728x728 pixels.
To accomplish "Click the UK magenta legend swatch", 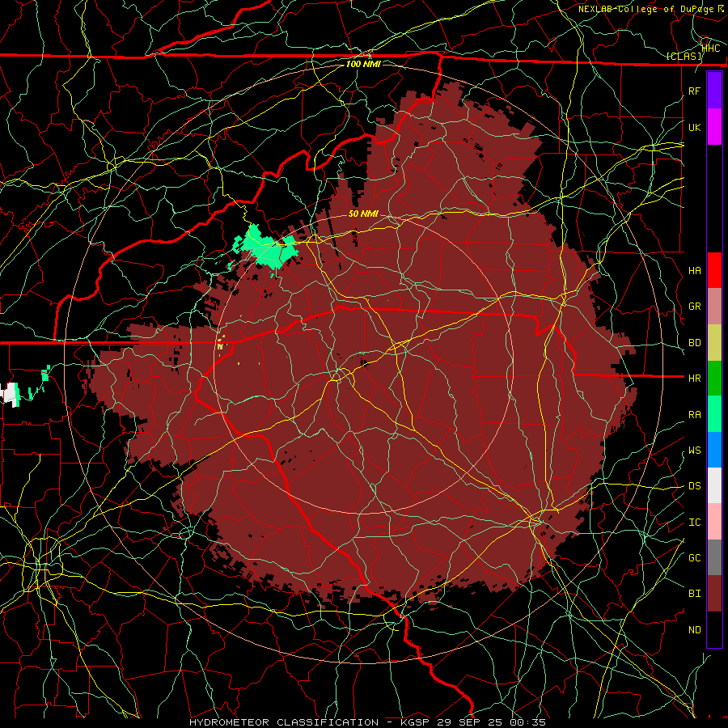I will coord(714,127).
